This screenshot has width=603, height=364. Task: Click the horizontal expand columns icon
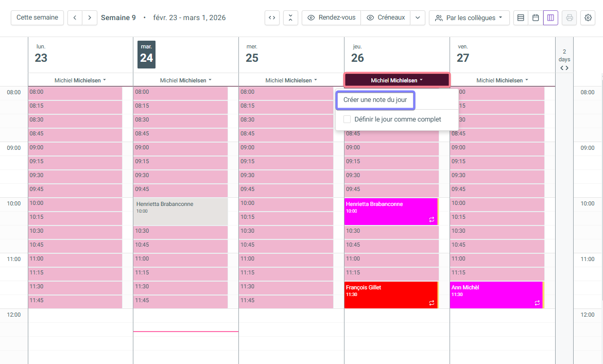coord(272,18)
